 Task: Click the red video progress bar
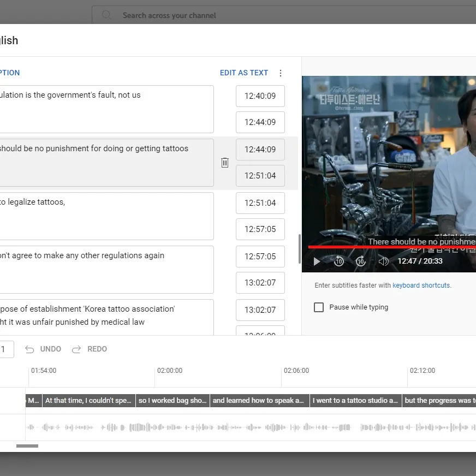382,247
